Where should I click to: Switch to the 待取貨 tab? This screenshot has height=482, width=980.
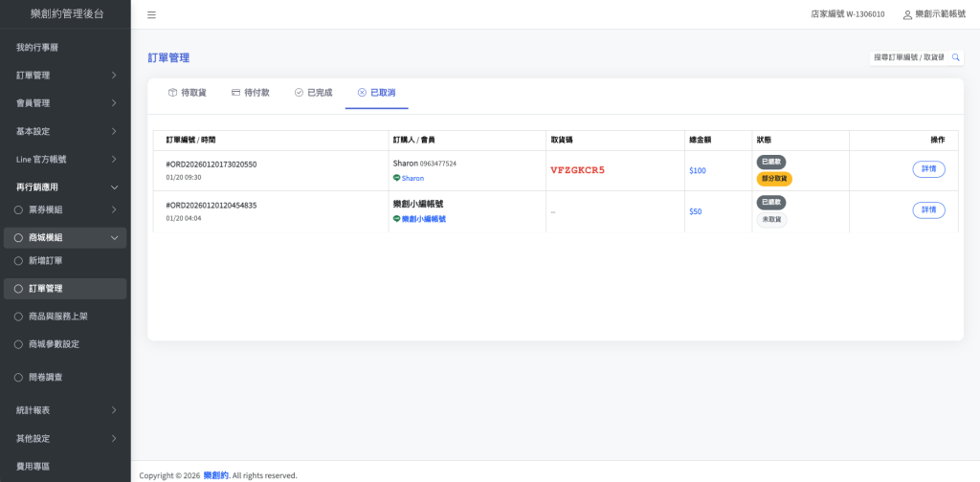tap(187, 93)
